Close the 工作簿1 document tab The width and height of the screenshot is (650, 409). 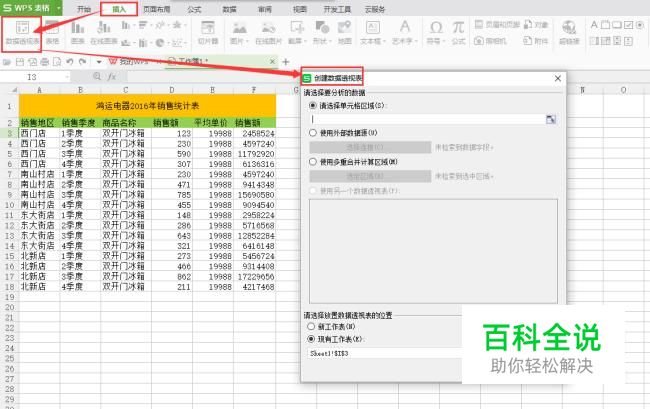point(272,61)
